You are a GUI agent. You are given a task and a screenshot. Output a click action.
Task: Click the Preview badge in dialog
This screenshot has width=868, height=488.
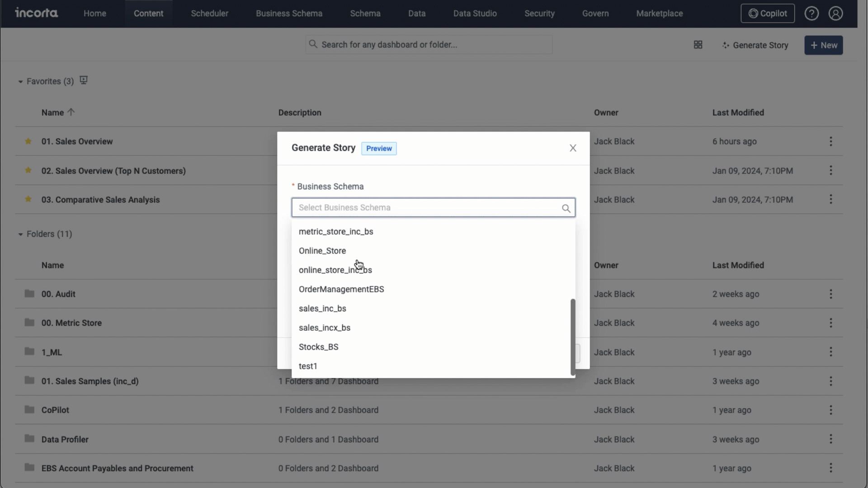[x=379, y=149]
